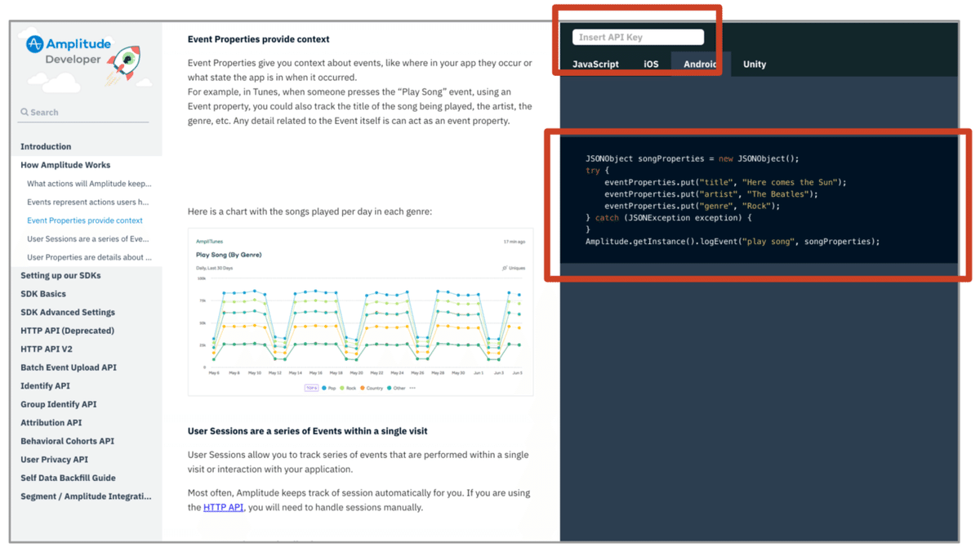980x552 pixels.
Task: Expand Setting up our SDKs
Action: coord(61,275)
